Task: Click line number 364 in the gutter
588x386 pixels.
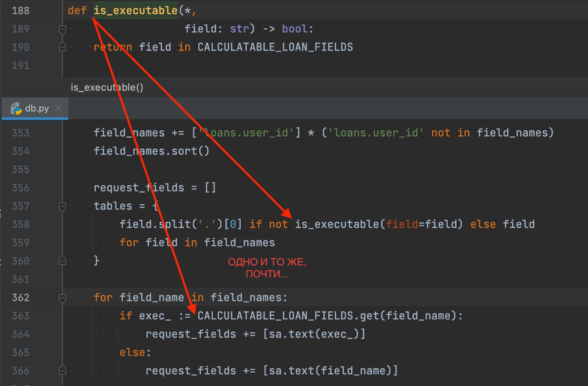Action: tap(21, 334)
